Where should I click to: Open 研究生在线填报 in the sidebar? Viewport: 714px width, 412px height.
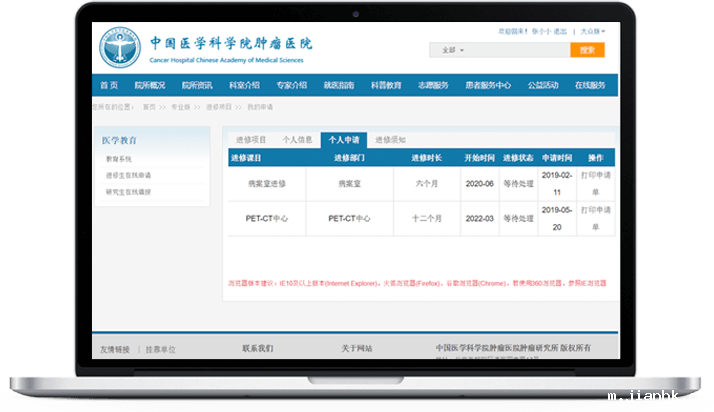[x=128, y=191]
